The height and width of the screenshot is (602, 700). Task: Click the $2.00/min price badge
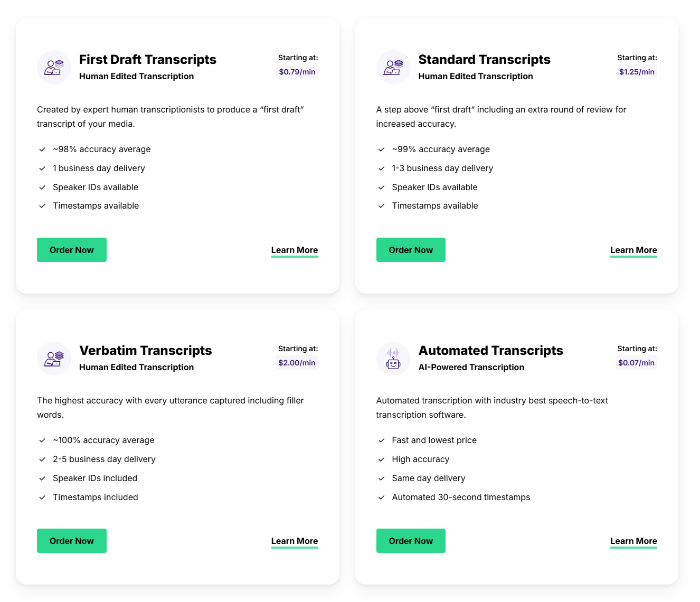pos(297,363)
